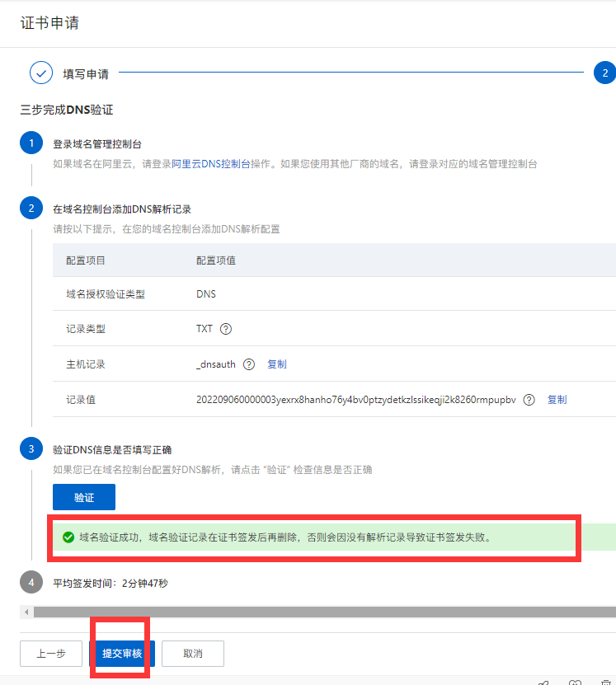Image resolution: width=616 pixels, height=685 pixels.
Task: Click the help icon after the record value
Action: tap(529, 400)
